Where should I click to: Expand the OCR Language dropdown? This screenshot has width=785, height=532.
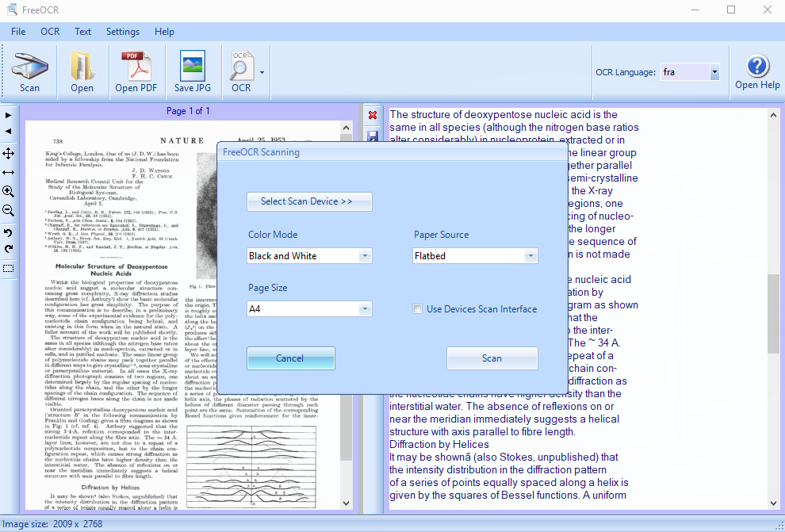[x=714, y=72]
